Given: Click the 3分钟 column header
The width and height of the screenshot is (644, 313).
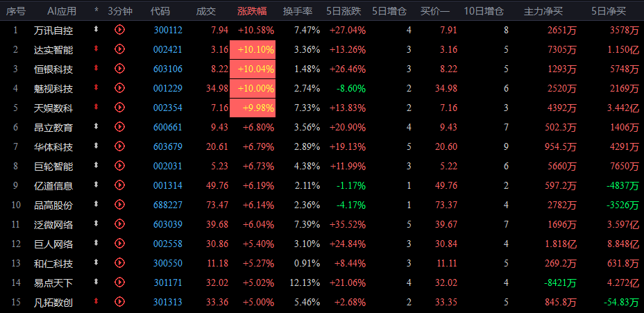Looking at the screenshot, I should coord(120,11).
